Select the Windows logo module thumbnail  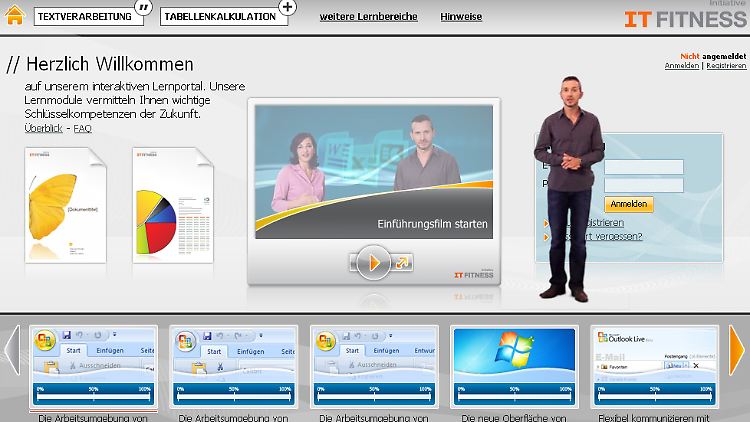[x=515, y=355]
